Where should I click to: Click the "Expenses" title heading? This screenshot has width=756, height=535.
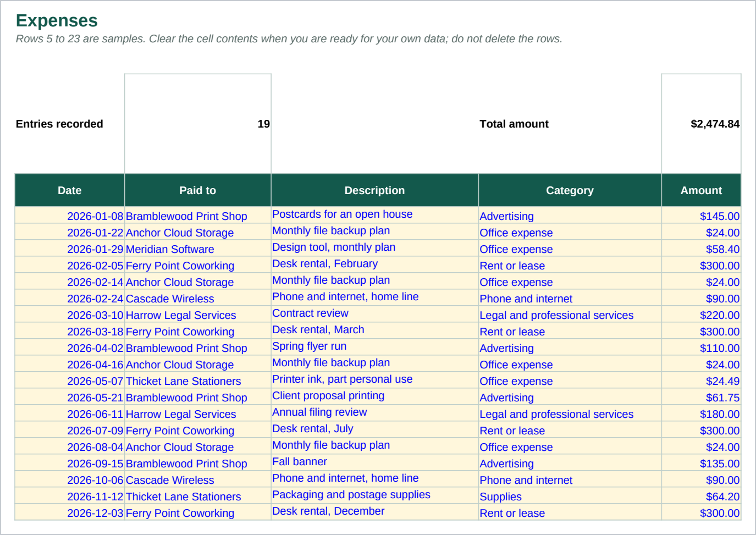click(57, 20)
